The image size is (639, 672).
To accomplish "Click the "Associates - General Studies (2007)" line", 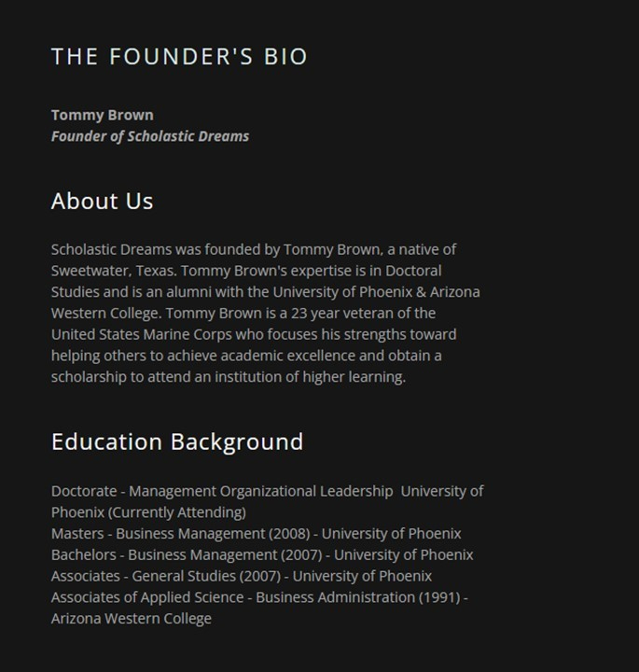I will pyautogui.click(x=168, y=576).
